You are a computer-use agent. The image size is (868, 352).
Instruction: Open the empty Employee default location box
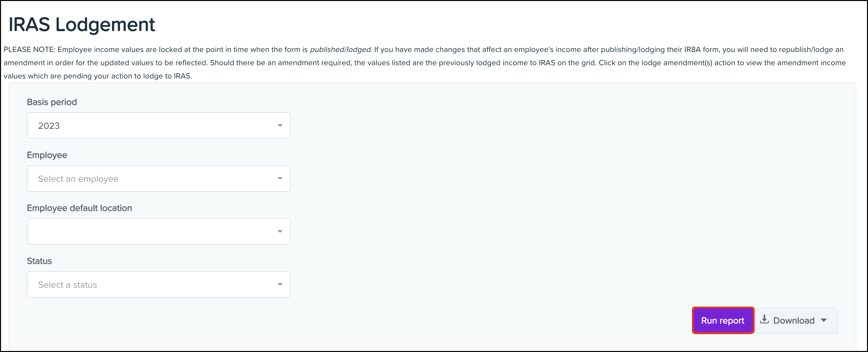(159, 231)
